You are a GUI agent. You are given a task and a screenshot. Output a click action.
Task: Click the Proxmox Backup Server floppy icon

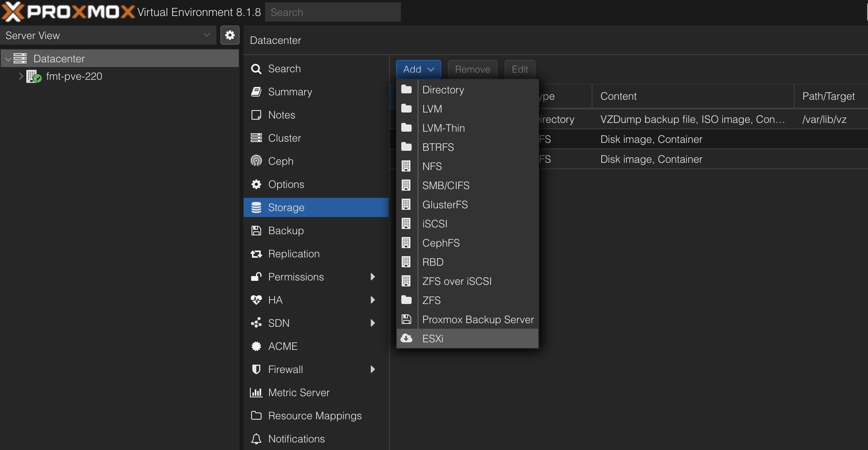click(x=406, y=319)
